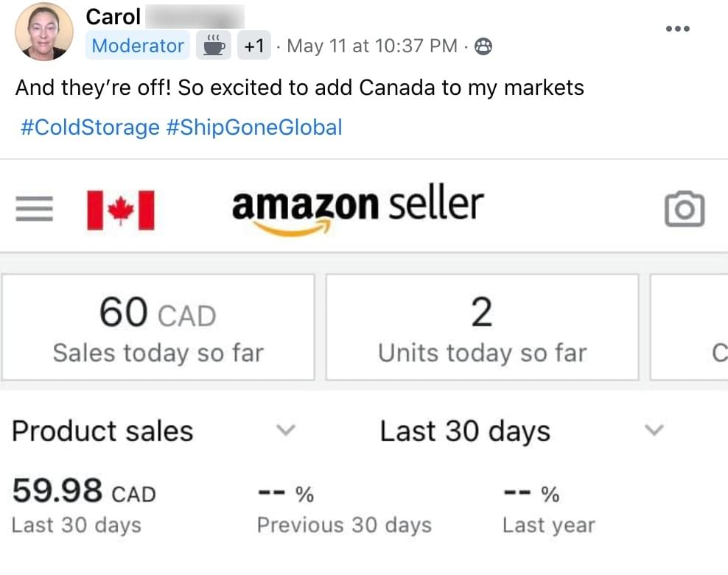View Carol's profile picture
The height and width of the screenshot is (575, 728).
click(44, 32)
